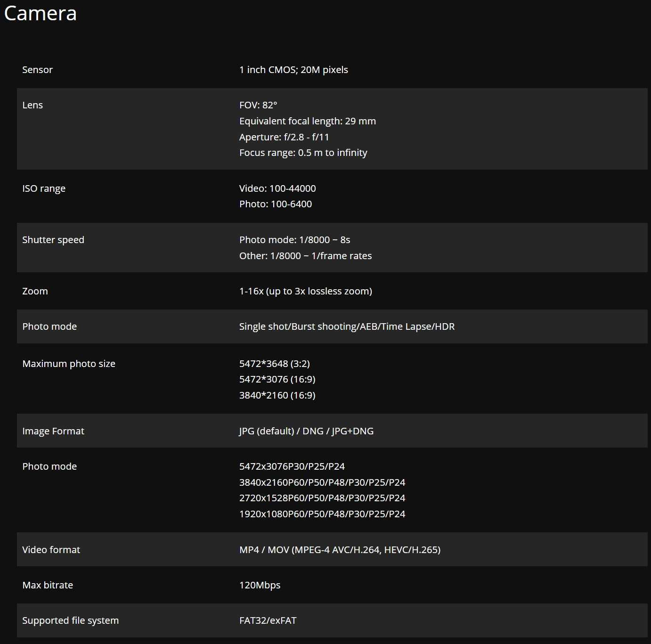Click the Image Format label
Screen dimensions: 651x644
pos(53,431)
